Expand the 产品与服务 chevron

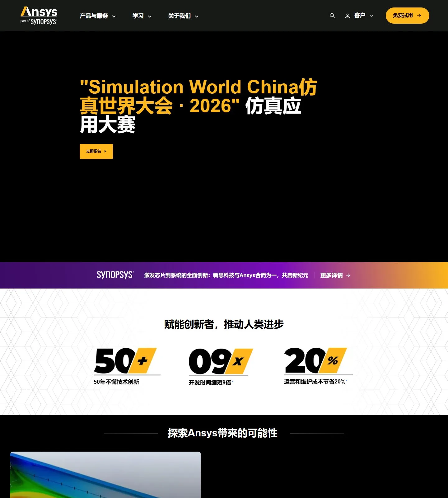114,16
